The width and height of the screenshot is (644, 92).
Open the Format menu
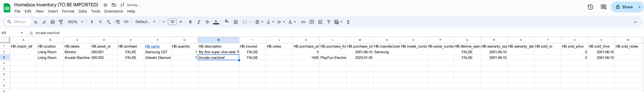pos(68,11)
